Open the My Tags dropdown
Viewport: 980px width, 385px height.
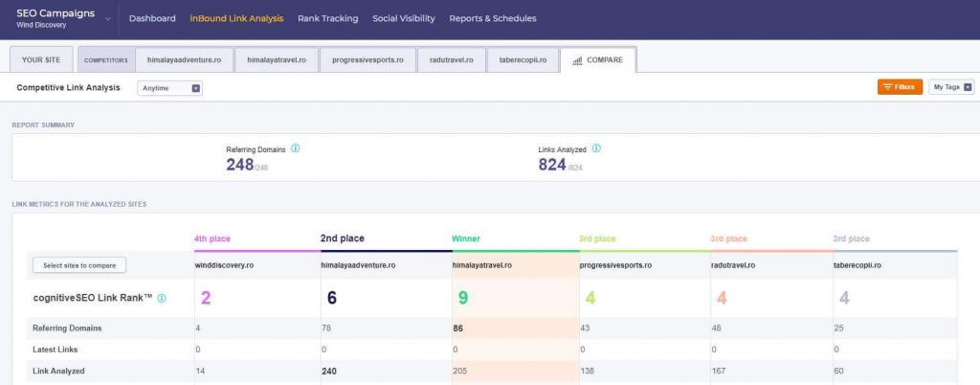[x=951, y=87]
